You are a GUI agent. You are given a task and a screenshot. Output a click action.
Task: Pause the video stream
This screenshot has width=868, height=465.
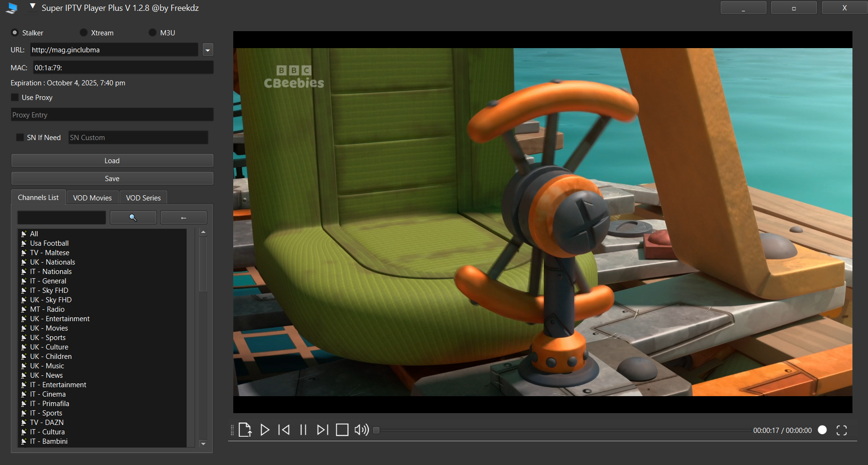[x=303, y=430]
